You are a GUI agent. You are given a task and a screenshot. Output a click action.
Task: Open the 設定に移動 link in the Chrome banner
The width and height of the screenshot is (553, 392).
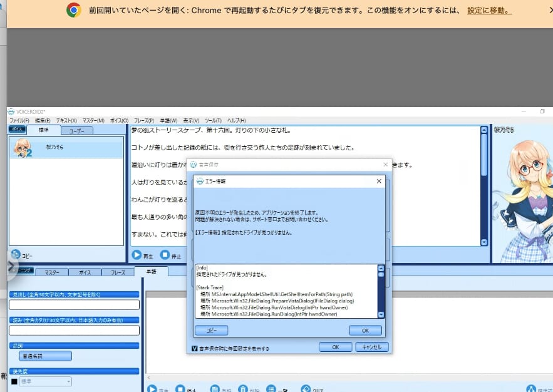489,11
